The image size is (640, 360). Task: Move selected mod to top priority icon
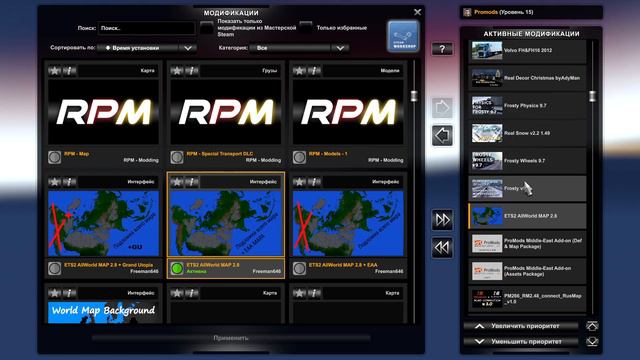(x=592, y=326)
